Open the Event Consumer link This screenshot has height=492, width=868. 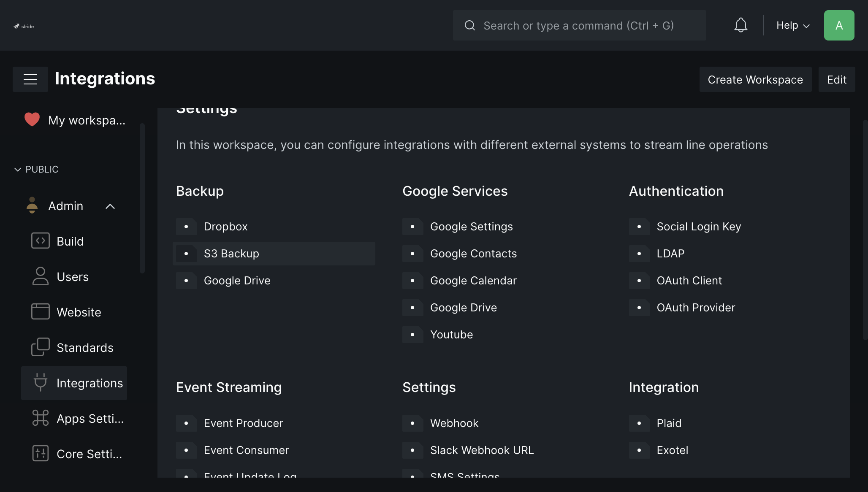246,450
